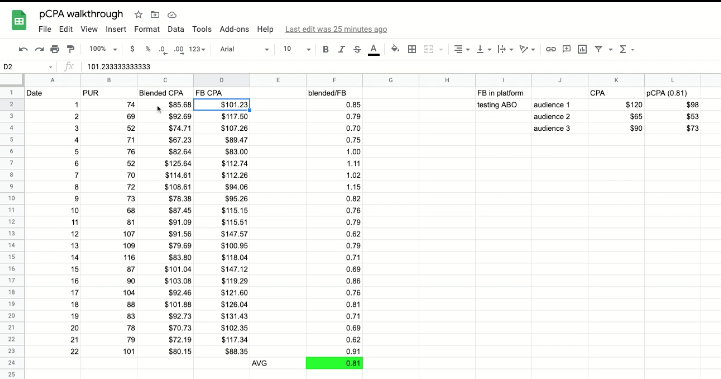Open the View menu
The width and height of the screenshot is (721, 379).
89,29
